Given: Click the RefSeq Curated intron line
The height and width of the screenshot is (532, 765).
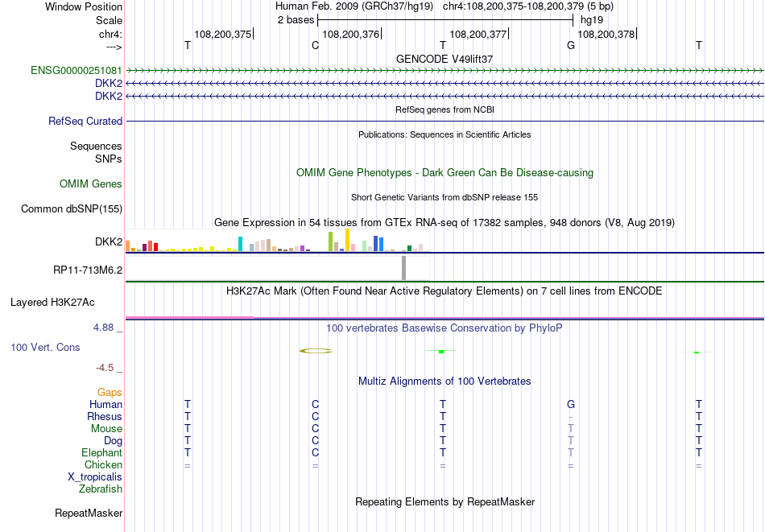Looking at the screenshot, I should point(445,121).
